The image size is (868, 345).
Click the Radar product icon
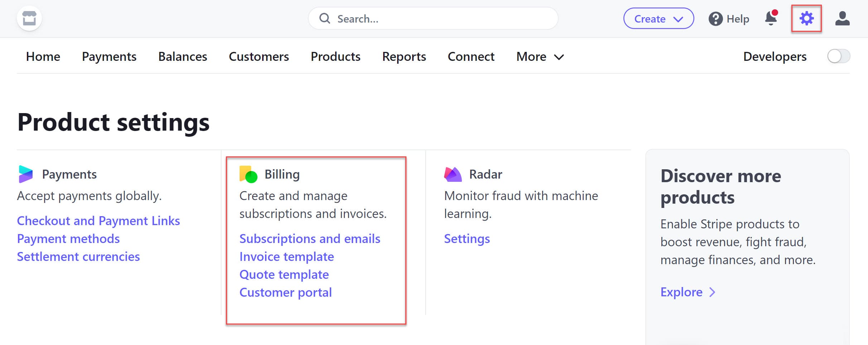tap(453, 174)
